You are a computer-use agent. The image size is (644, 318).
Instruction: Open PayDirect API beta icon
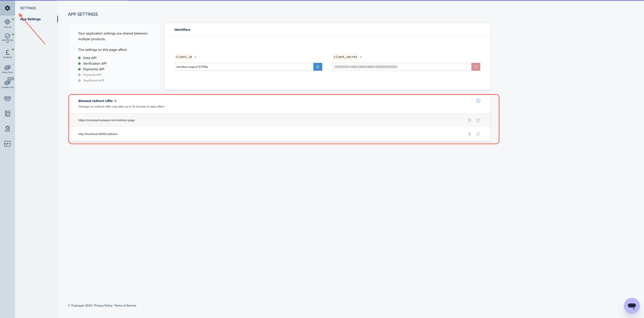8,83
